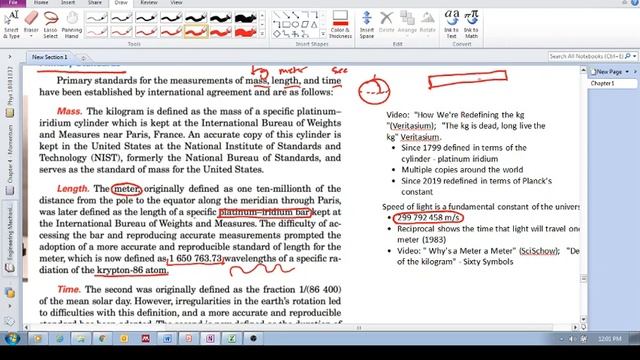This screenshot has width=640, height=360.
Task: Open OneNote Help question mark icon
Action: click(636, 2)
